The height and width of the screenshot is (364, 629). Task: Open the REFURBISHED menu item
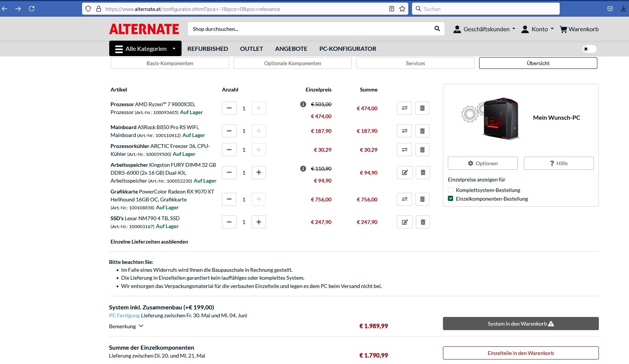pyautogui.click(x=208, y=49)
